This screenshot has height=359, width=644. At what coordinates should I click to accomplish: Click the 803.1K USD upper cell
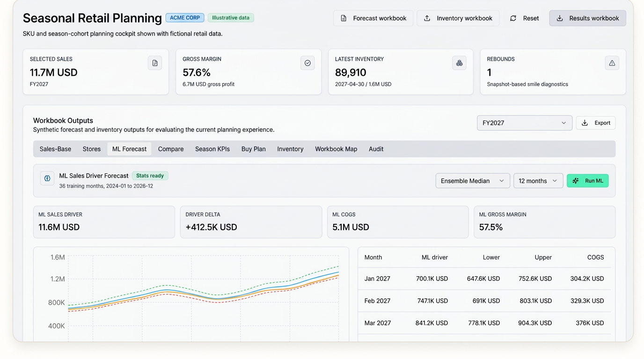(x=536, y=301)
